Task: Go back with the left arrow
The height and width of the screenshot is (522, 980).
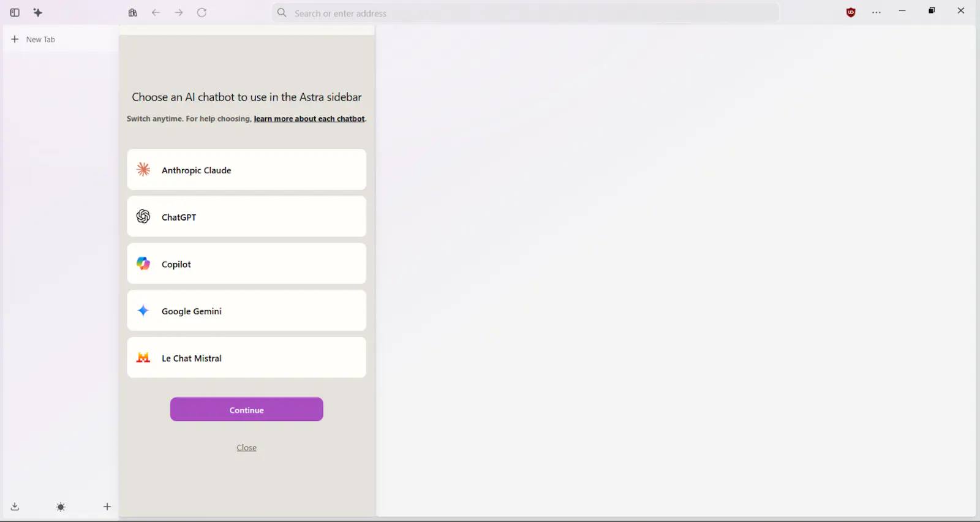Action: 156,12
